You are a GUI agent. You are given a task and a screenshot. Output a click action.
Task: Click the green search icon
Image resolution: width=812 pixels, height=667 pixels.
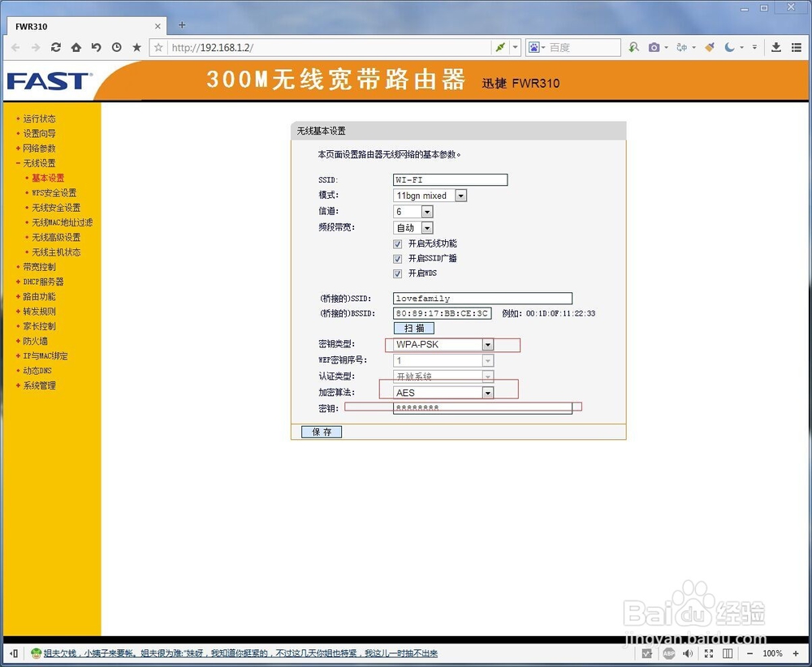634,48
